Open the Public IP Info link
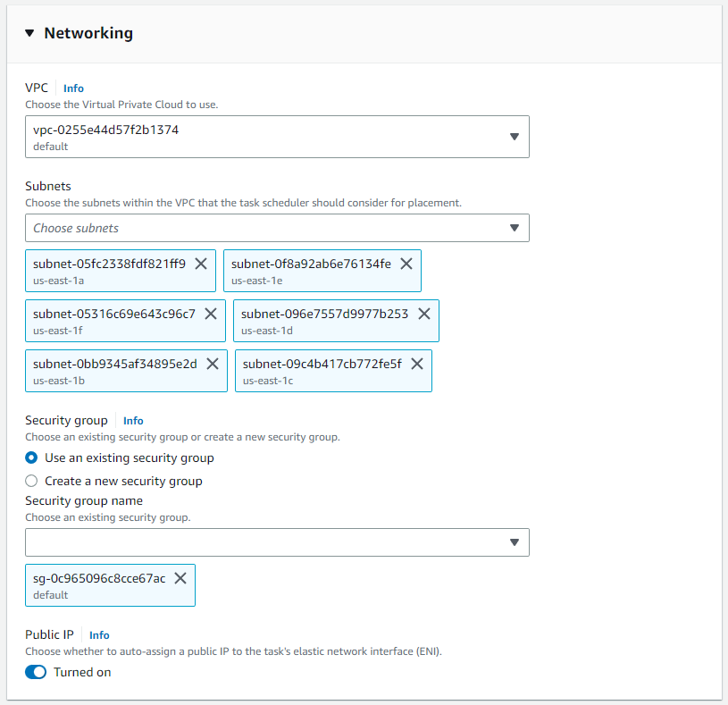This screenshot has height=705, width=728. point(99,635)
